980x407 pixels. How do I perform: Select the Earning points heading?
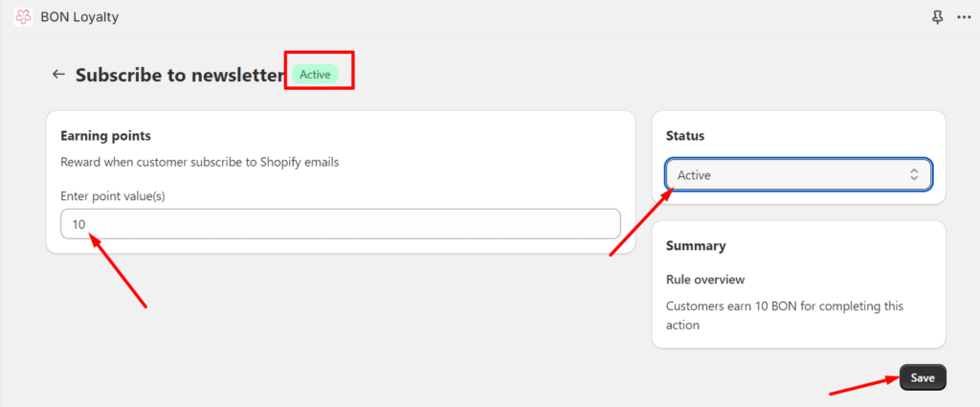pyautogui.click(x=105, y=136)
